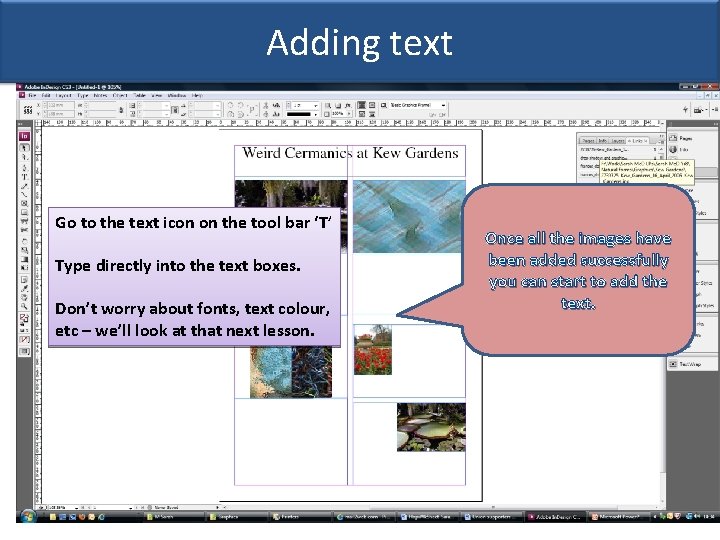Select the Gradient Swatch tool
Image resolution: width=720 pixels, height=540 pixels.
point(24,259)
